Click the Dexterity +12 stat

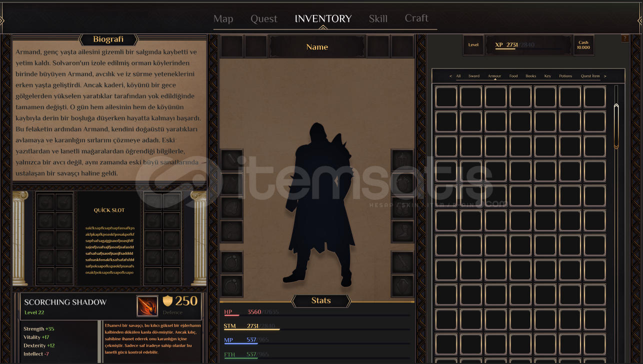coord(39,346)
